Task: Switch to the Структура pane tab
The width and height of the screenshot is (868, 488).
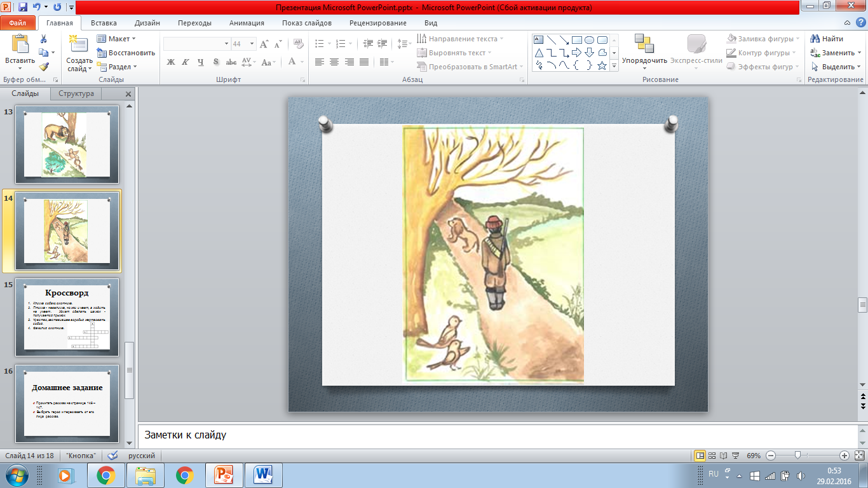Action: 76,93
